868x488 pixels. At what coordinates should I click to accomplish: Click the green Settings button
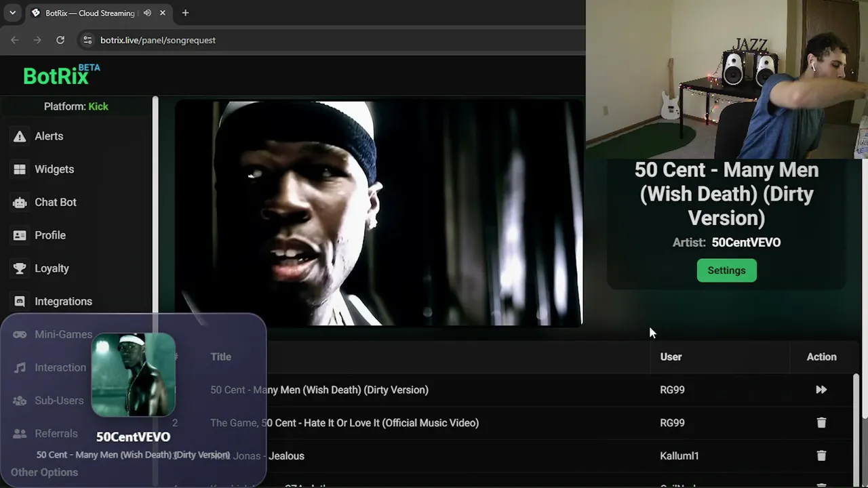pos(726,270)
